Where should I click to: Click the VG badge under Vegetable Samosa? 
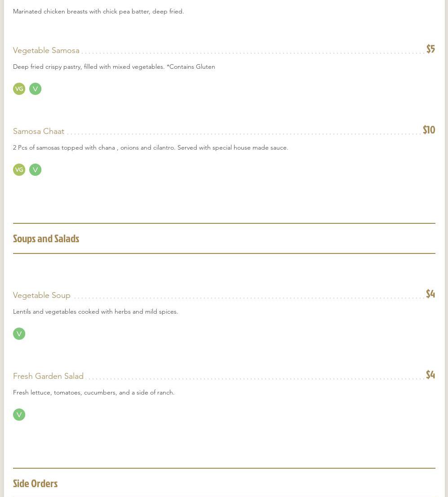click(19, 89)
